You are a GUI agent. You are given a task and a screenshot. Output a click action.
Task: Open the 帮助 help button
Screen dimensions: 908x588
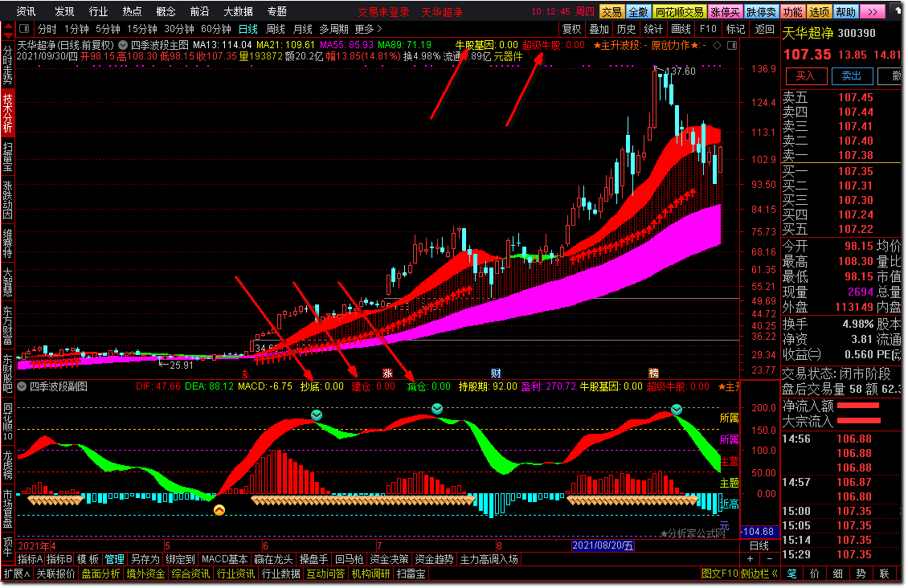point(845,11)
